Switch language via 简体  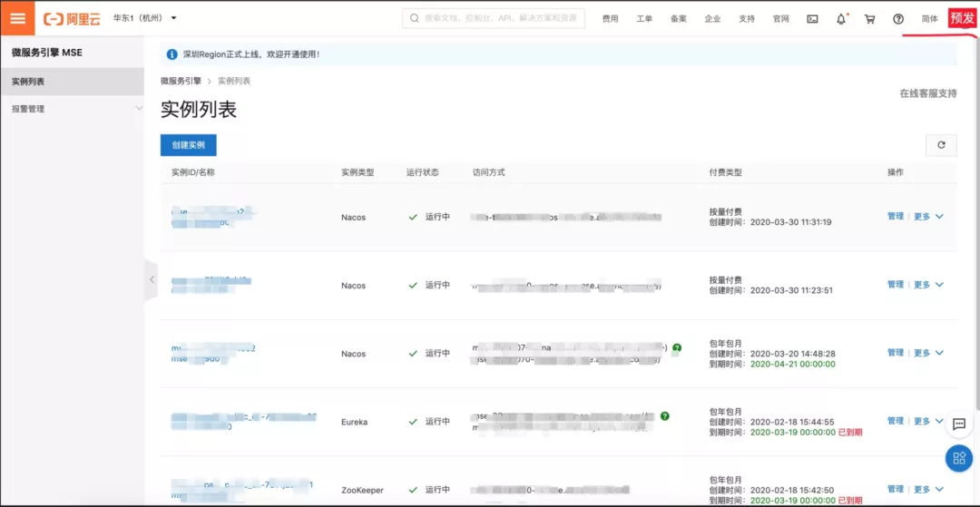click(x=930, y=19)
